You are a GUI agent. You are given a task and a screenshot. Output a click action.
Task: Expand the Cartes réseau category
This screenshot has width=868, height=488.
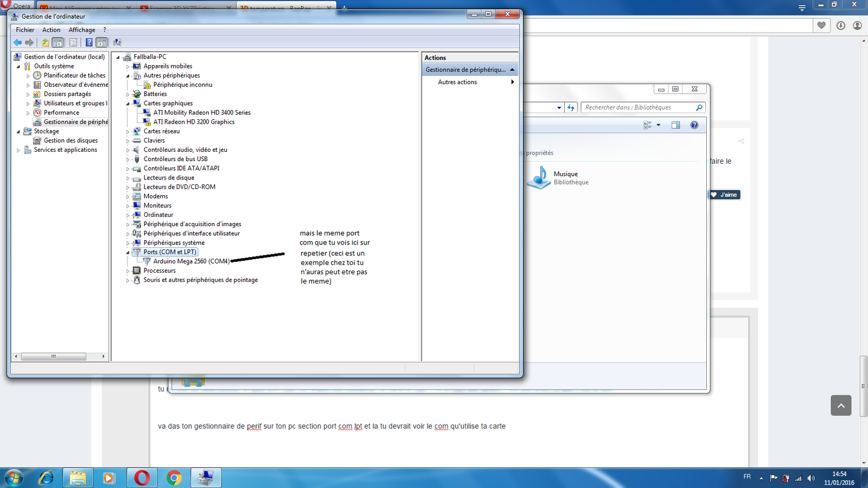pos(128,132)
